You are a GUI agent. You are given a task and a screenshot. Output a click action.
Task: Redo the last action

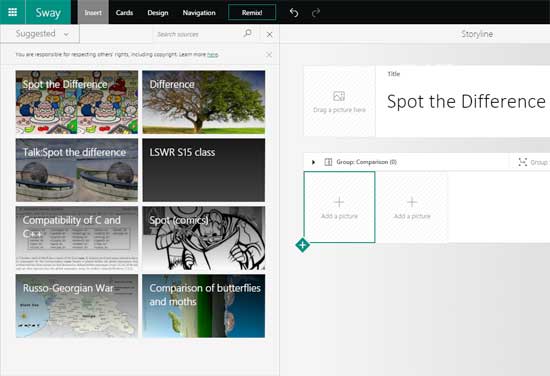[316, 13]
